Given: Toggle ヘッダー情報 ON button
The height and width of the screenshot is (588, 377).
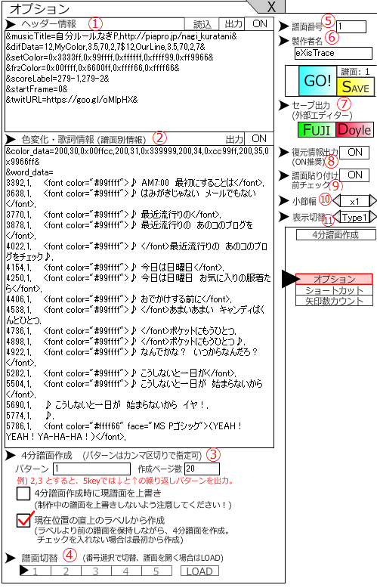Looking at the screenshot, I should point(259,24).
